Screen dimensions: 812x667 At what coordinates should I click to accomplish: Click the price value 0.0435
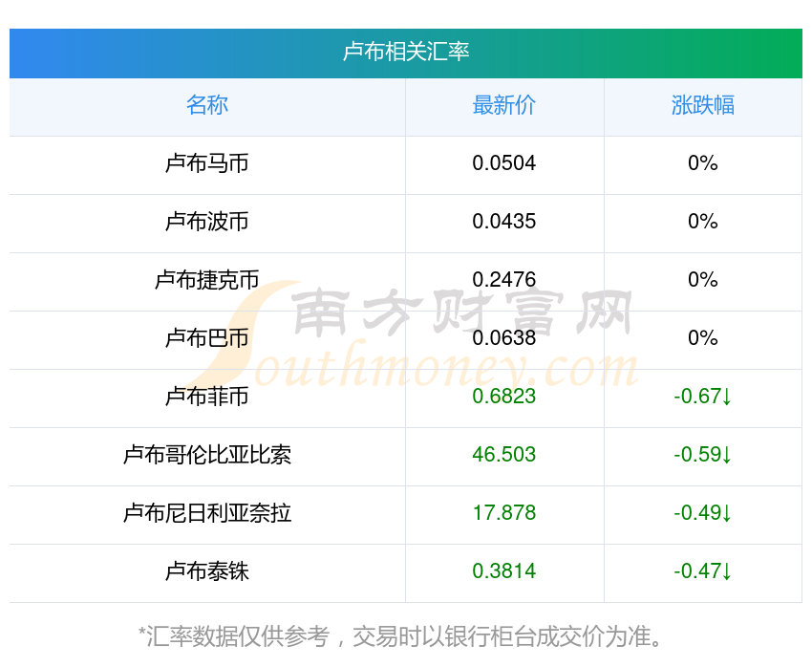[503, 222]
